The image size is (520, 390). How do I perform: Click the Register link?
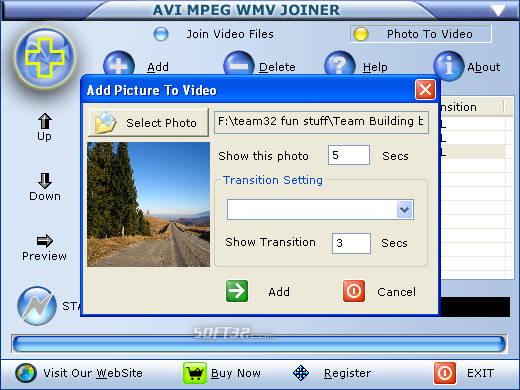pos(347,373)
